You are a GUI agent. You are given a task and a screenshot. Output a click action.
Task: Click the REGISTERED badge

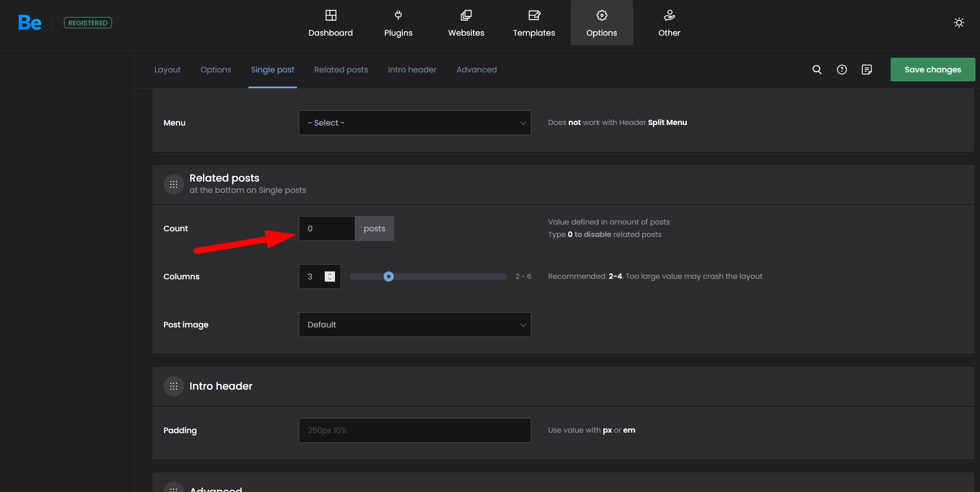tap(88, 23)
